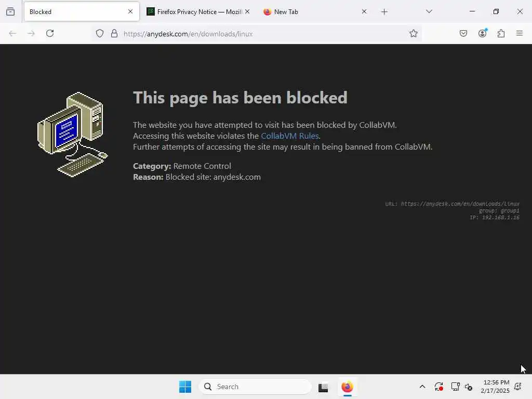The image size is (532, 399).
Task: Minimize the Firefox window
Action: click(472, 11)
